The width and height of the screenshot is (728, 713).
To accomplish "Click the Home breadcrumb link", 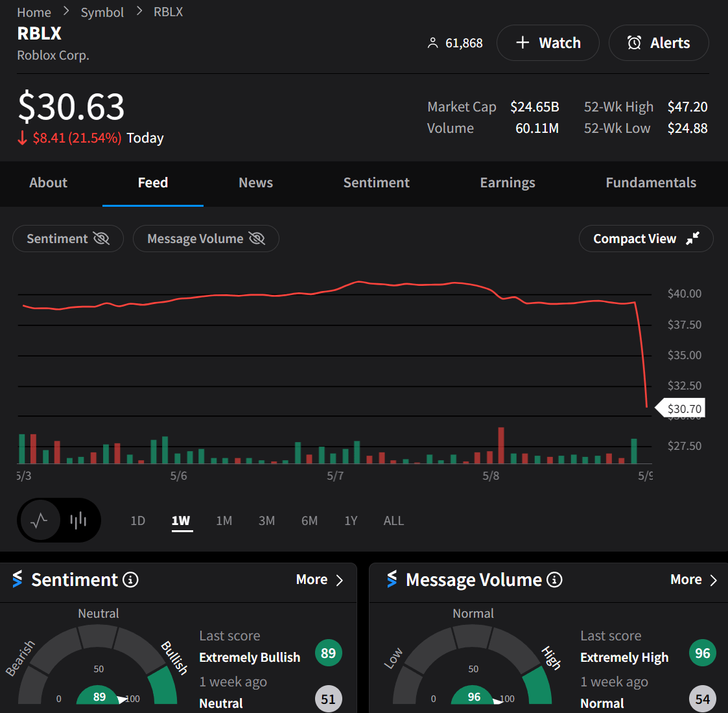I will tap(34, 12).
